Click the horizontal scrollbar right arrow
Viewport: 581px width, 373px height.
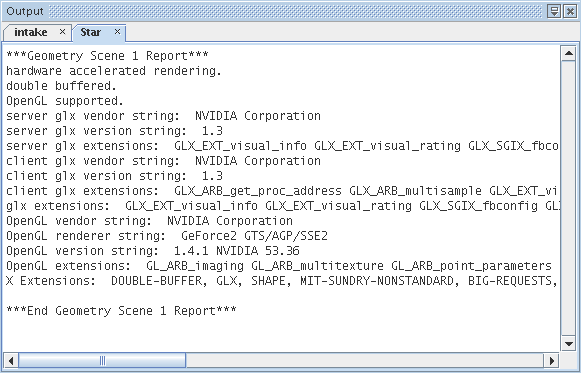(x=552, y=360)
